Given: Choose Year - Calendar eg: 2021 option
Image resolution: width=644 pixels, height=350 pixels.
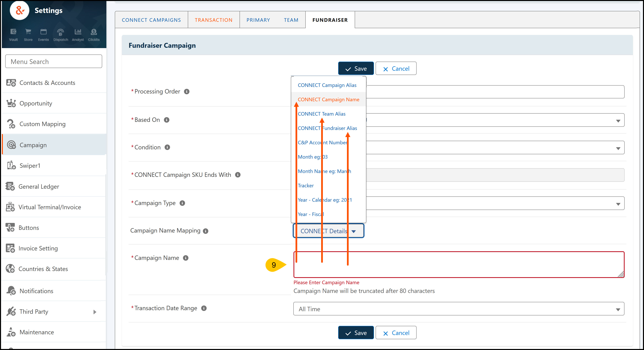Looking at the screenshot, I should (x=329, y=200).
